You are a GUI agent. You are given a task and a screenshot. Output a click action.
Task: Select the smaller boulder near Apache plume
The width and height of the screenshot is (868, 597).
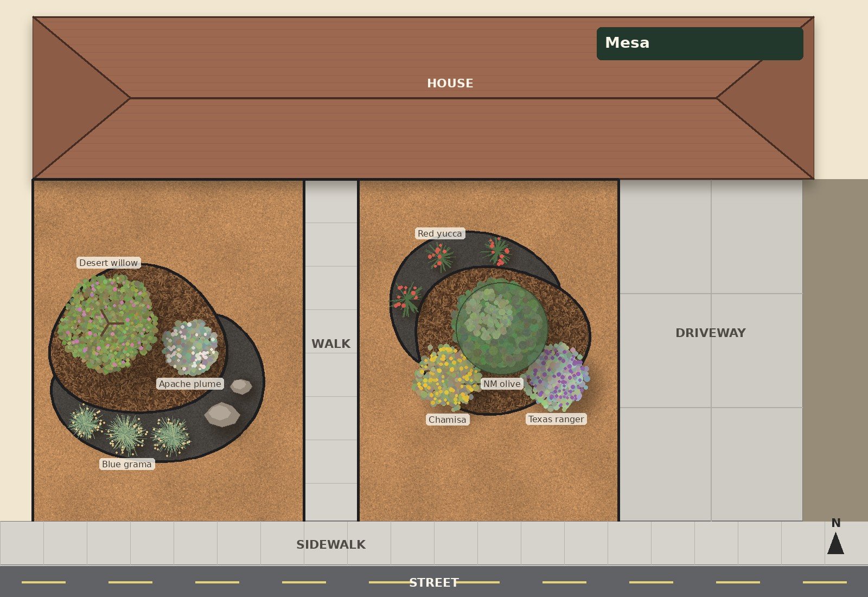click(x=241, y=386)
